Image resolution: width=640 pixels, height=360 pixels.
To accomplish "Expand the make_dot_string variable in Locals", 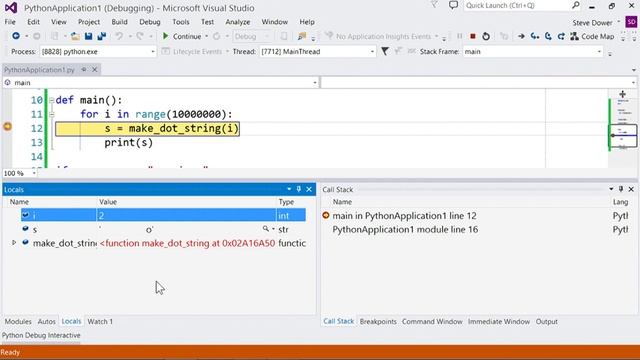I will tap(14, 243).
